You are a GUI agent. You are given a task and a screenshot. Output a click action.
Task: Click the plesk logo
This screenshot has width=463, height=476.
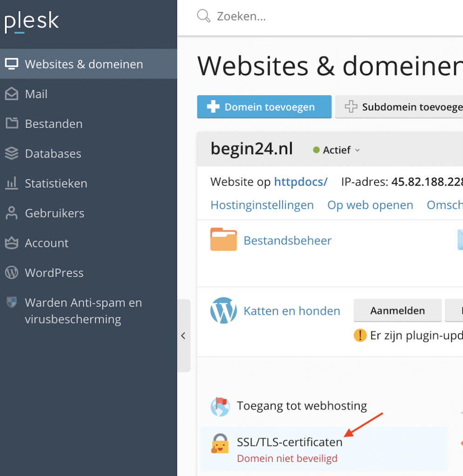pyautogui.click(x=31, y=21)
